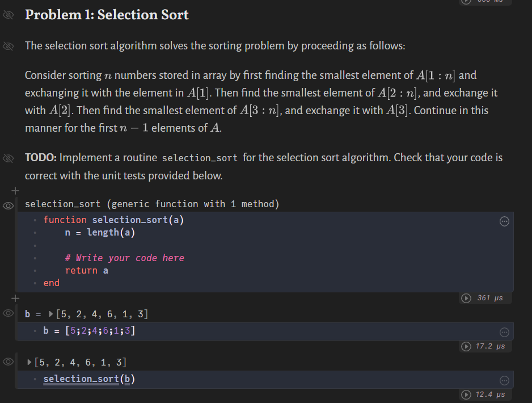
Task: Click the selection_sort(b) code text
Action: [x=89, y=379]
